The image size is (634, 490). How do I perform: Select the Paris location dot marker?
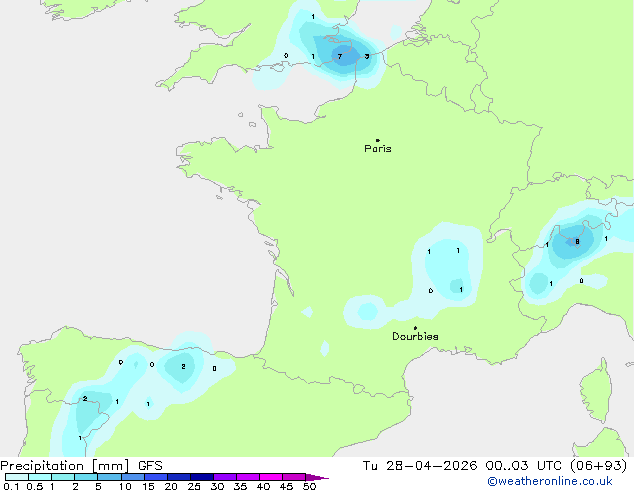tap(378, 140)
